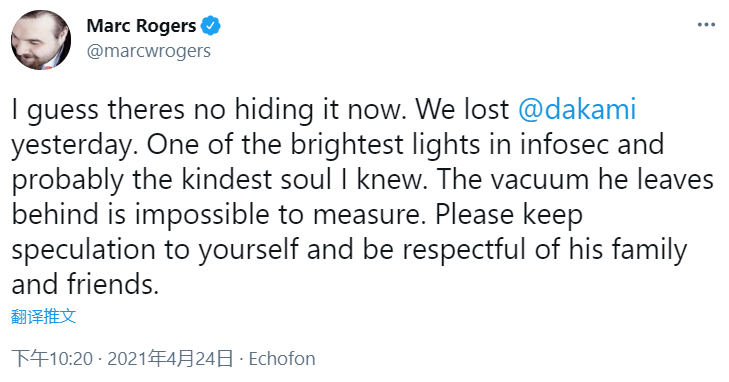Click the phrase 'brightest lights' in tweet

pyautogui.click(x=385, y=145)
